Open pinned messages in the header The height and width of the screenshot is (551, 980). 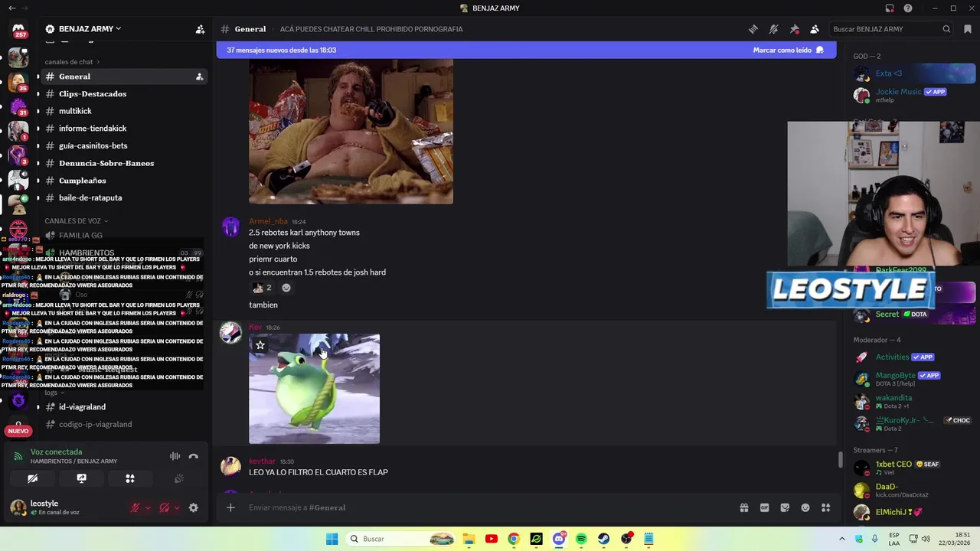coord(795,29)
